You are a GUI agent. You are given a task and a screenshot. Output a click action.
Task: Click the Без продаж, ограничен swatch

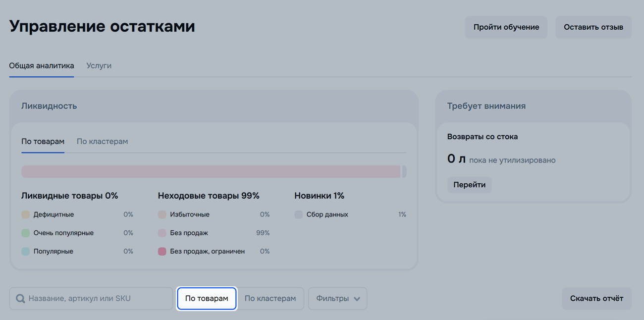coord(162,251)
